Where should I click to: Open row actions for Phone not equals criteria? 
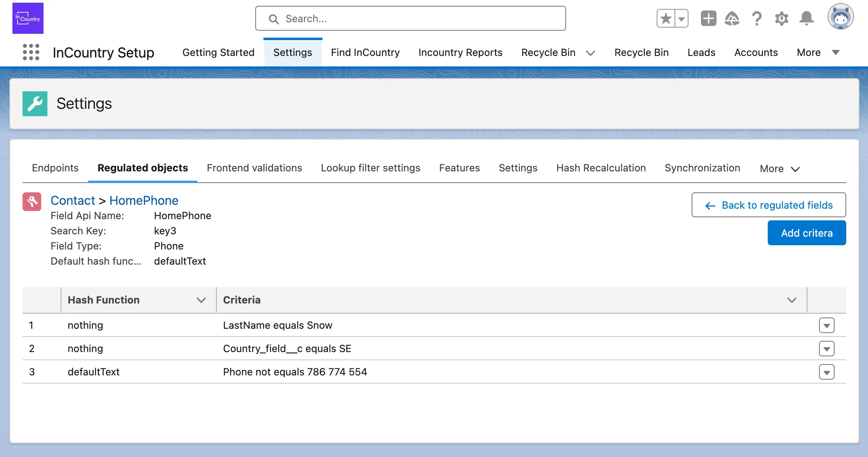tap(826, 372)
